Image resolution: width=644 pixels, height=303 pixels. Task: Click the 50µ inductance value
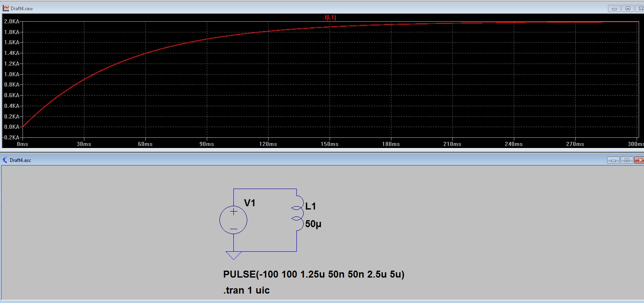click(x=313, y=224)
